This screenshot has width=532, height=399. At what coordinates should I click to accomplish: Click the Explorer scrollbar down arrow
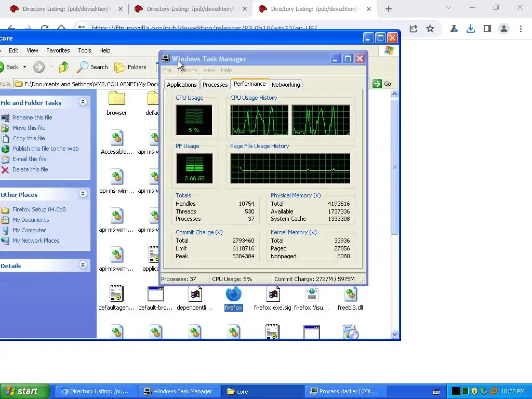click(x=394, y=334)
